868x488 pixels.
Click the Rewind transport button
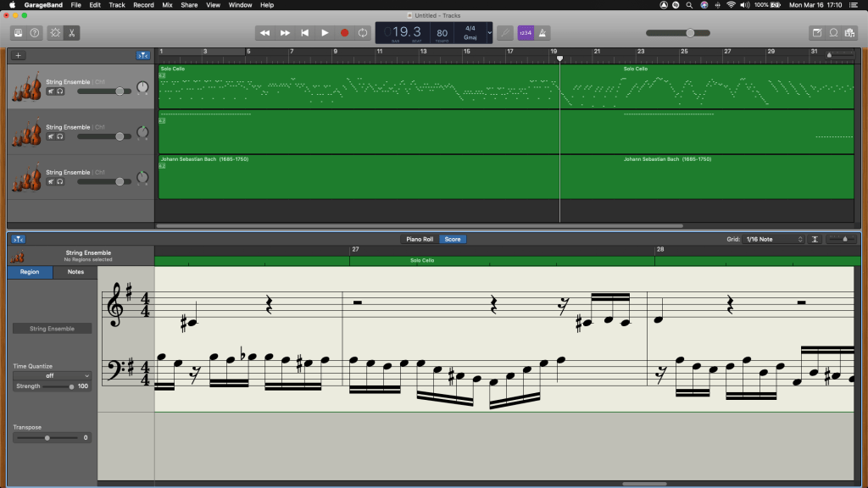264,33
